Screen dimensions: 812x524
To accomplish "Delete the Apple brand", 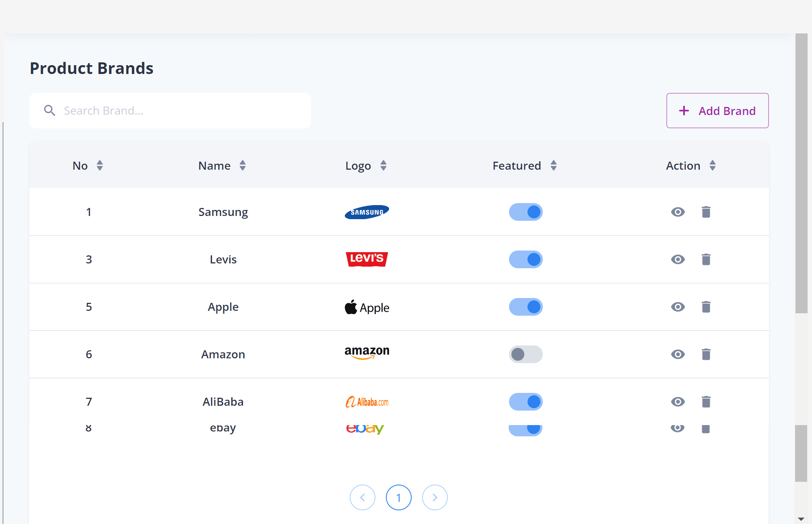I will click(706, 307).
